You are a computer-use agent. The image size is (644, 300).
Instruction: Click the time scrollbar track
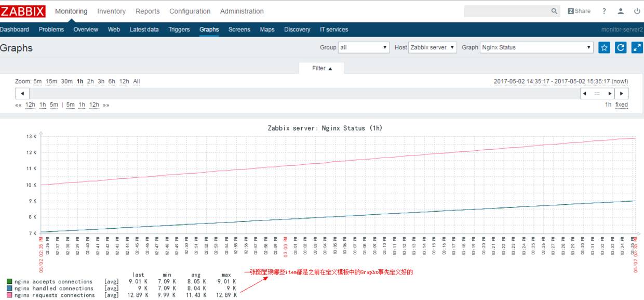304,94
